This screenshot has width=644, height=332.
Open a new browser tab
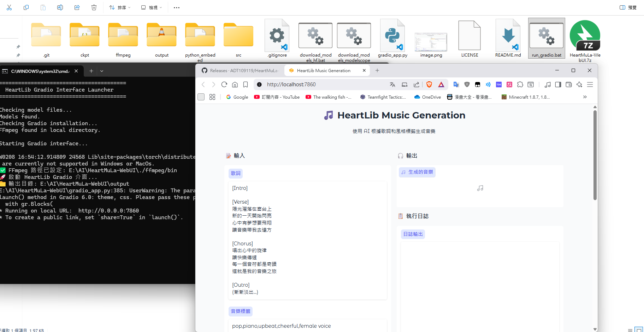point(377,70)
